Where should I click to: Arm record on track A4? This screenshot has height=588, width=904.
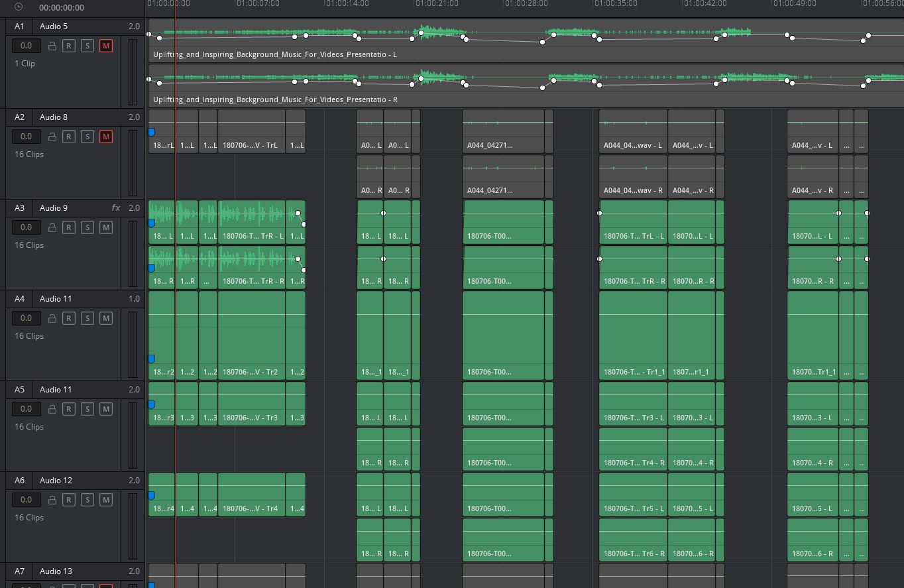(68, 318)
